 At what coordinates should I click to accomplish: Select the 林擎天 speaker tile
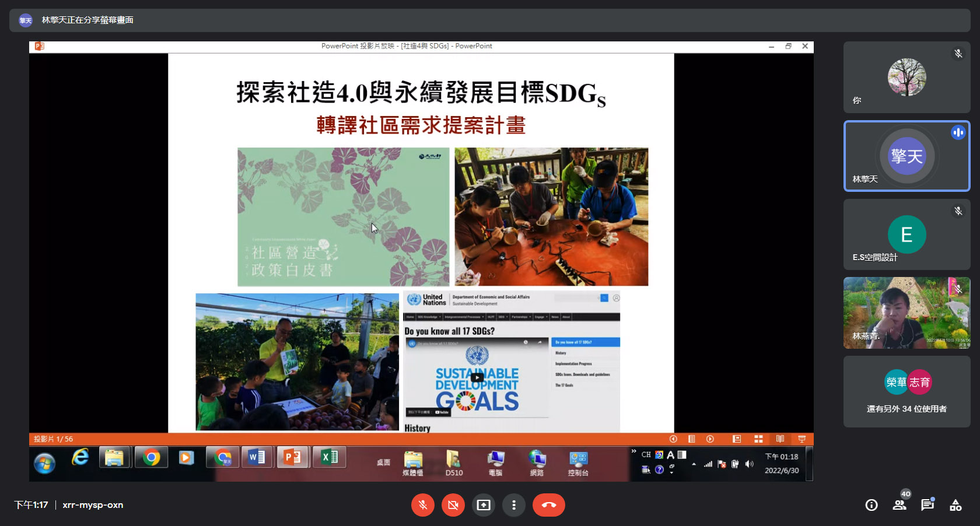[907, 156]
